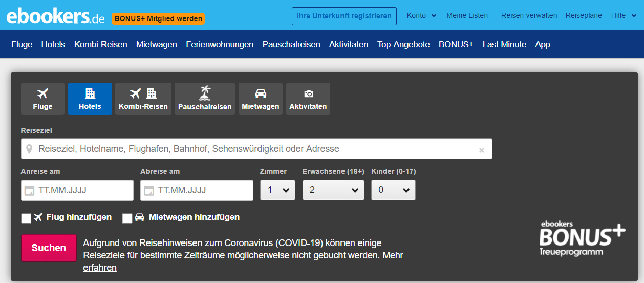The image size is (644, 283).
Task: Open Mietwagen in the navigation bar
Action: [157, 44]
